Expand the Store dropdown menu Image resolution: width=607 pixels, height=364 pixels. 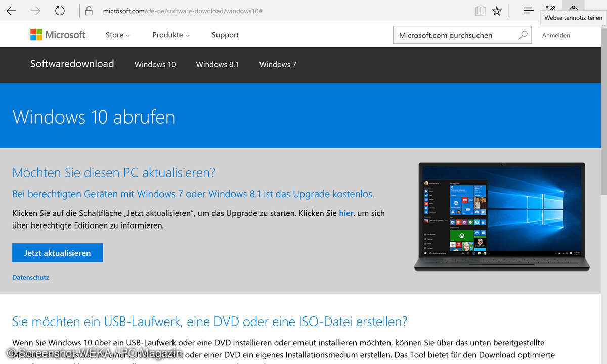tap(117, 35)
